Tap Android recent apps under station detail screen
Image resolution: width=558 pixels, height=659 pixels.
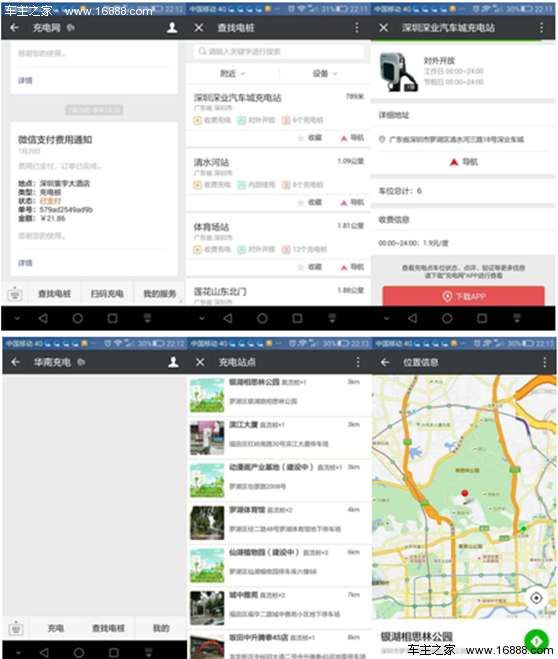tap(482, 319)
